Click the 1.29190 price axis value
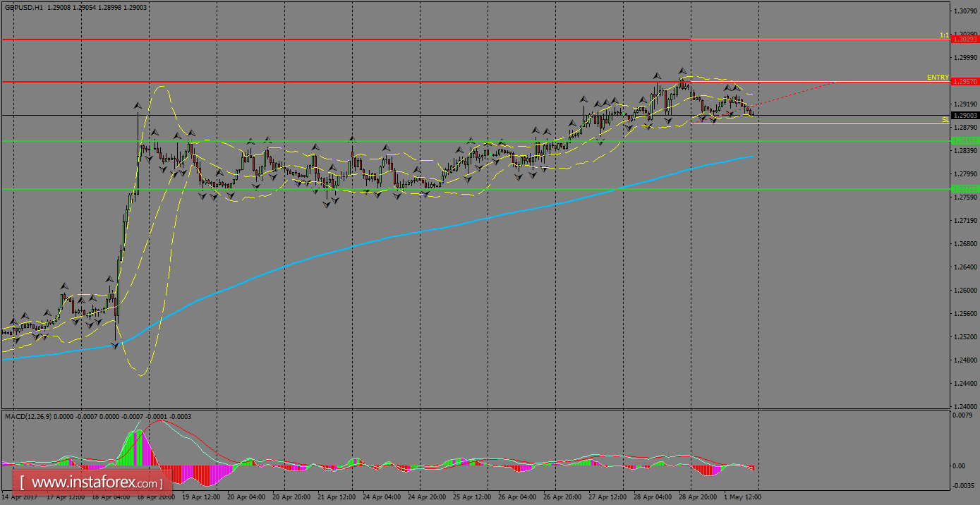 coord(964,104)
